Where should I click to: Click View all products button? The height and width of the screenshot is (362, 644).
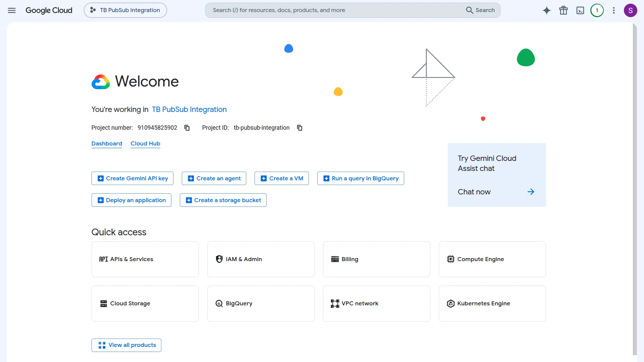coord(126,345)
